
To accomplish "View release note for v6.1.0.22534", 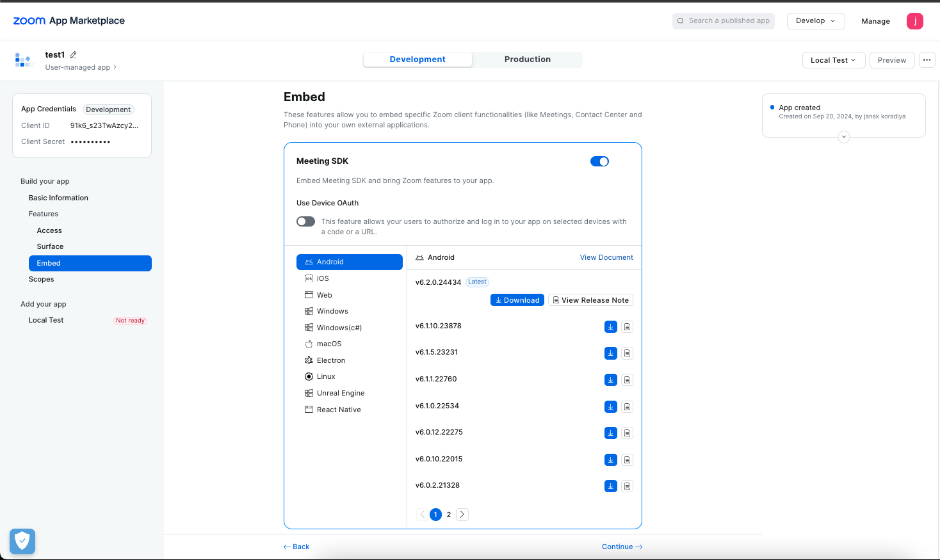I will (x=628, y=407).
